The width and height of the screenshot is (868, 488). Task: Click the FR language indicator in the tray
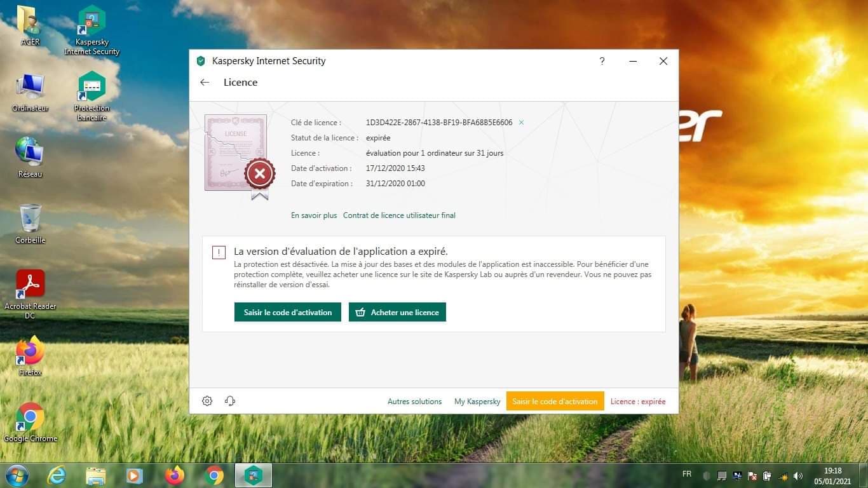(687, 474)
